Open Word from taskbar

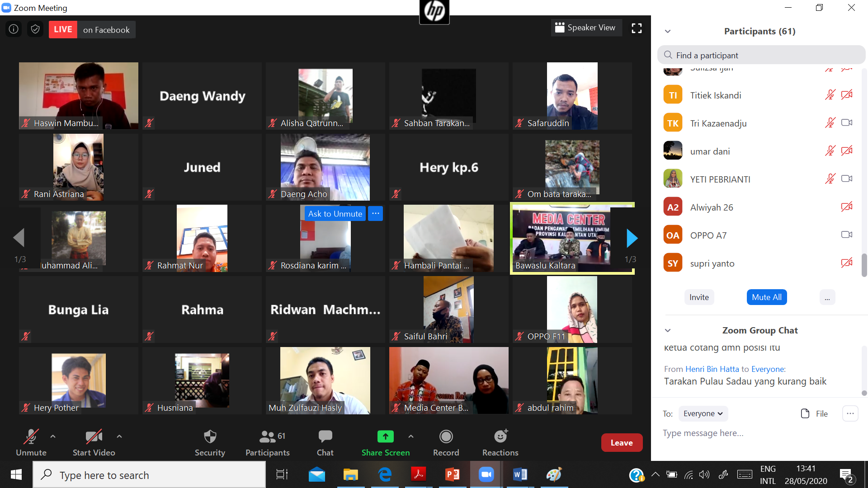point(520,474)
